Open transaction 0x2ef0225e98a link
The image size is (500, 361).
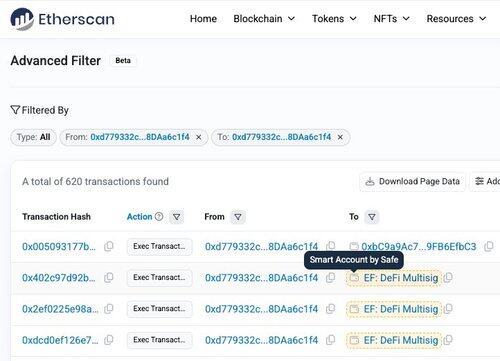(x=60, y=309)
